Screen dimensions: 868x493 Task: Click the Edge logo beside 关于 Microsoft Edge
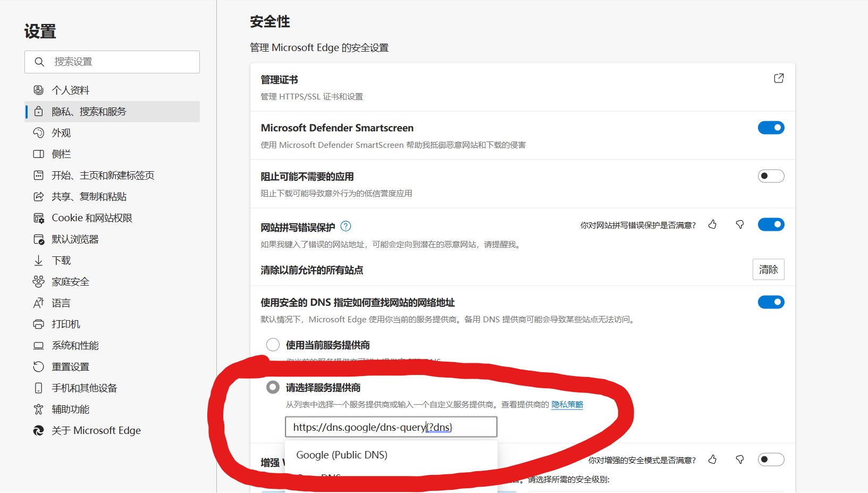(38, 430)
